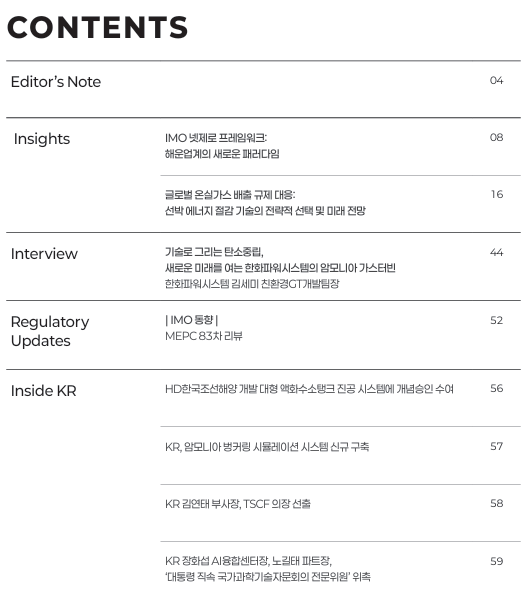Open 암모니아 벙커링 시뮬레이션 시스템 news item

click(x=267, y=447)
